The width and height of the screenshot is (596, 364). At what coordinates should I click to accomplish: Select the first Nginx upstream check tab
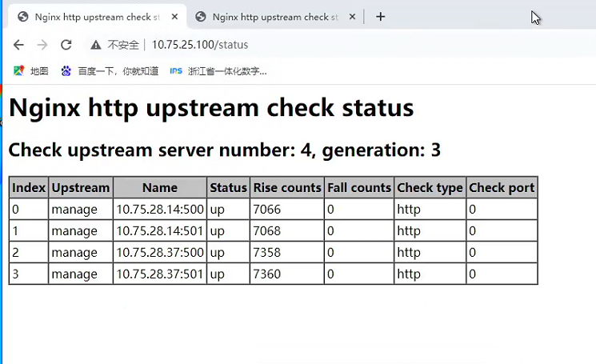97,17
